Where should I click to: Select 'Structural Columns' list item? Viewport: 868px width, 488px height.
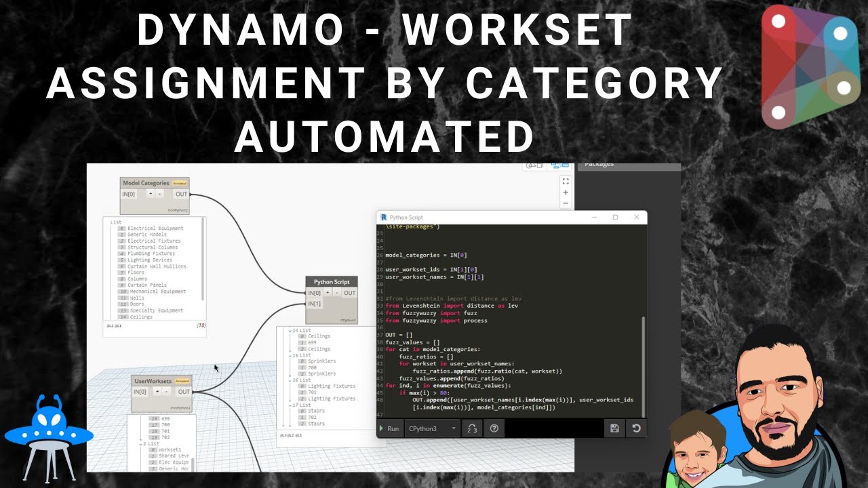[x=153, y=247]
